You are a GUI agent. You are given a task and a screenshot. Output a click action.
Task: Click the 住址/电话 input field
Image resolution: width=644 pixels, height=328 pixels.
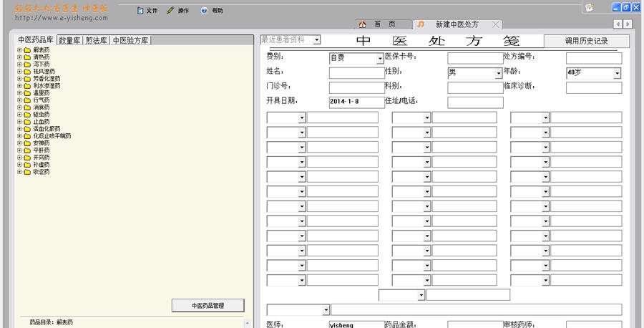point(475,102)
